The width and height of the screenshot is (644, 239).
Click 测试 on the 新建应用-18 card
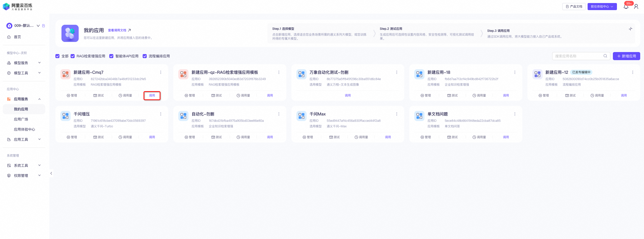point(453,95)
